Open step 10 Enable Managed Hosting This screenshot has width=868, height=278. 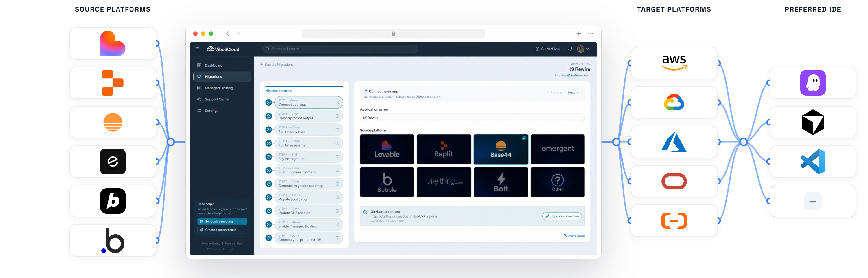point(309,224)
